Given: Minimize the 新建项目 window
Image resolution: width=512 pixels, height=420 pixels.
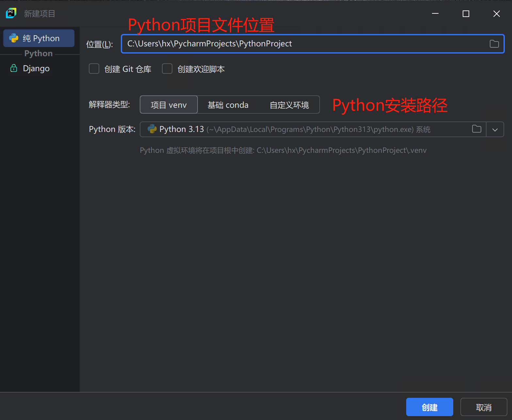Looking at the screenshot, I should [435, 14].
